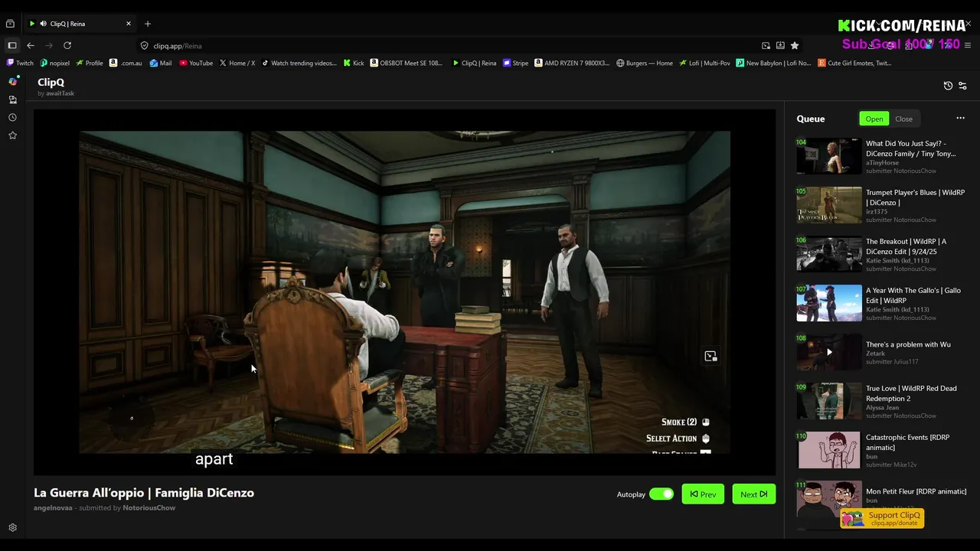Select queue clip 106 The Breakout thumbnail
The image size is (980, 551).
coord(828,254)
